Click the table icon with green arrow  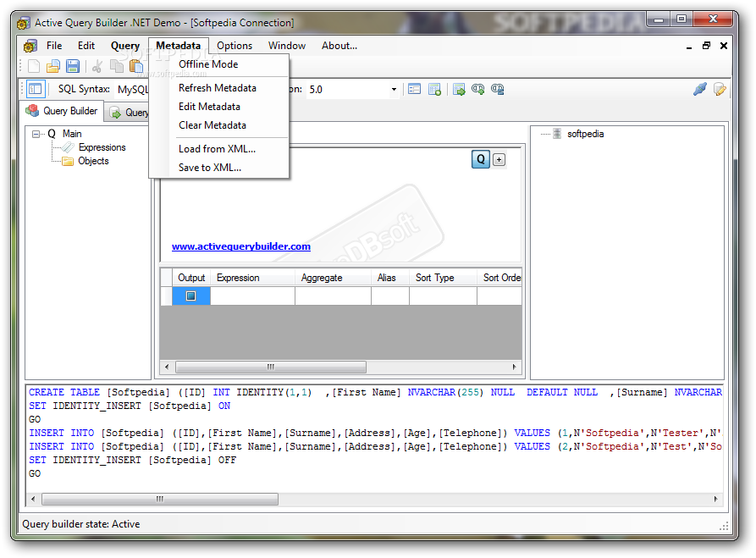pyautogui.click(x=459, y=89)
